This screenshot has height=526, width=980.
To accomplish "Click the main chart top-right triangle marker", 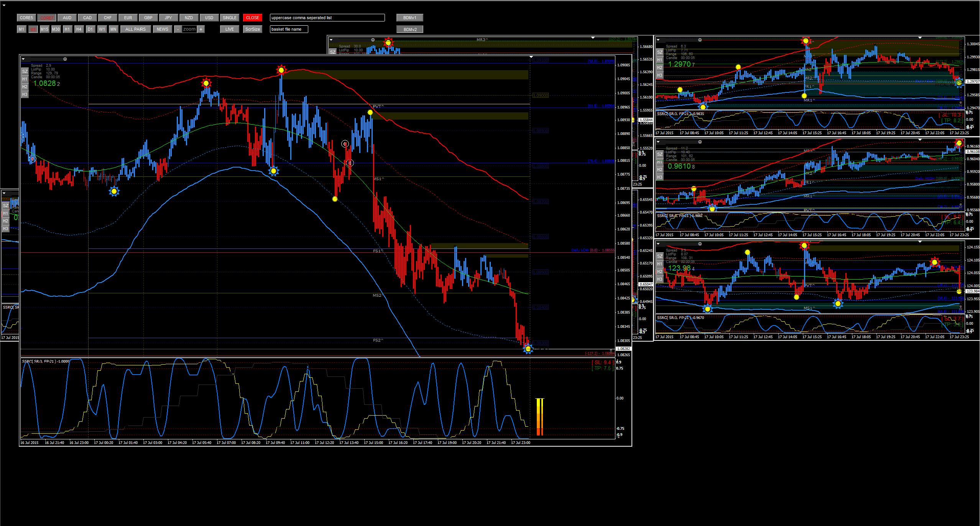I will pos(531,57).
